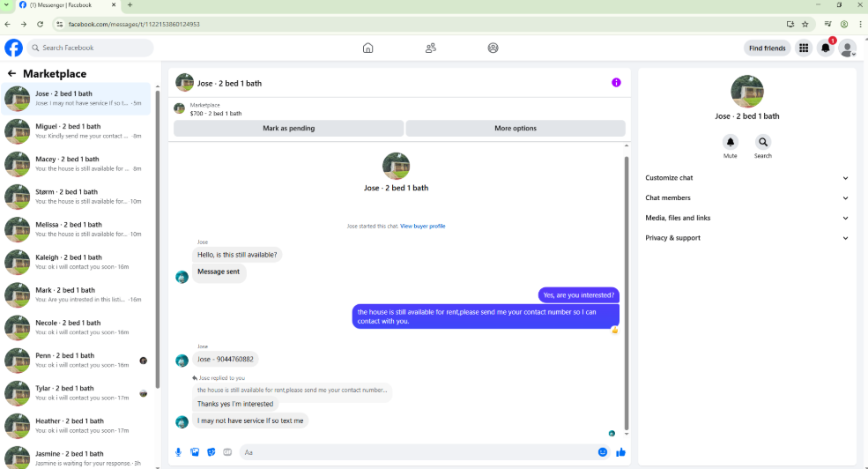Open conversation information purple icon
868x469 pixels.
pyautogui.click(x=616, y=83)
